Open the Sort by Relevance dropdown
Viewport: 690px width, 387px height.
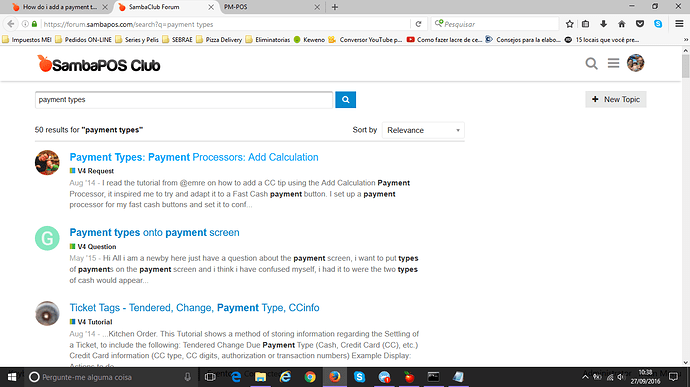pyautogui.click(x=423, y=130)
